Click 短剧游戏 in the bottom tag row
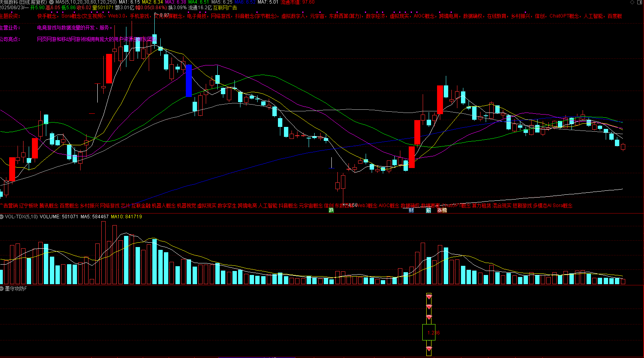 pyautogui.click(x=522, y=206)
